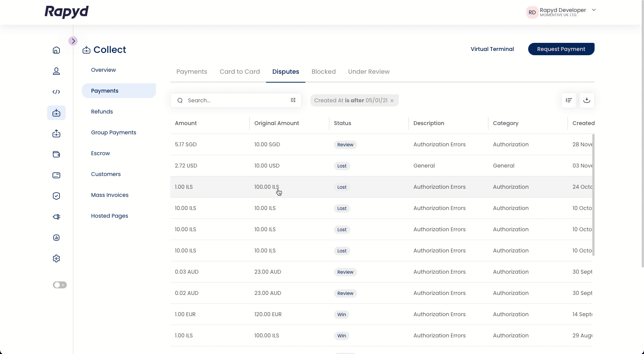Open the Virtual Terminal link
Screen dimensions: 644x354
(492, 49)
